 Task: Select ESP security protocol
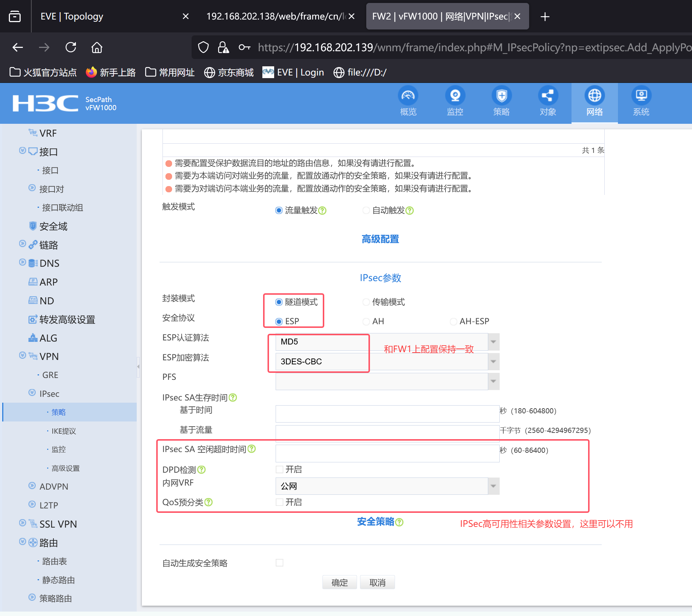[279, 321]
